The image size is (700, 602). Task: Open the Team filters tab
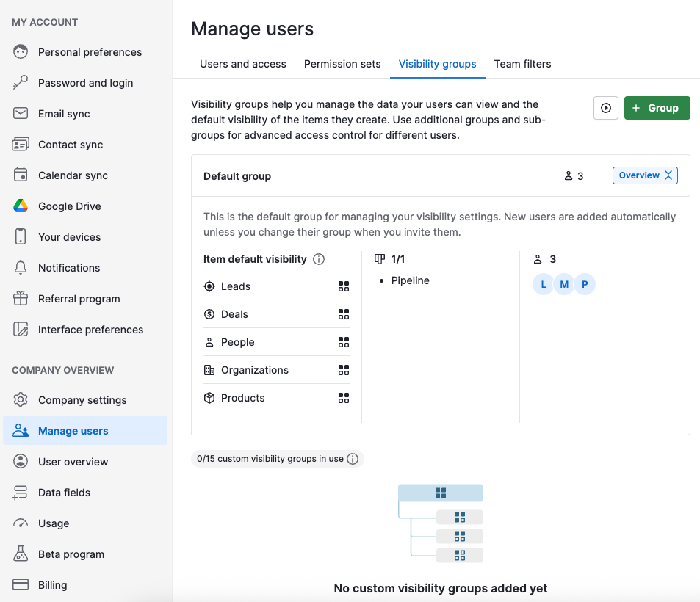point(522,64)
